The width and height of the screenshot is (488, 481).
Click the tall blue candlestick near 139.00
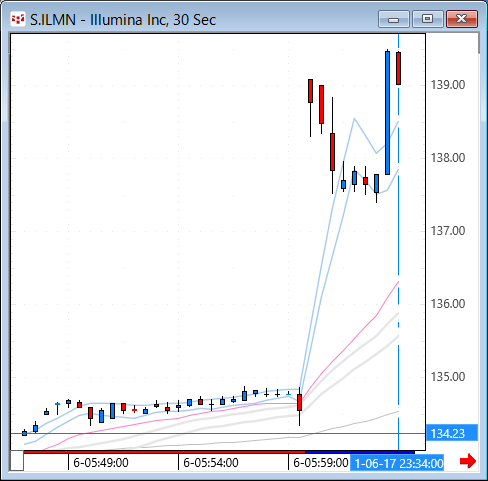point(387,113)
